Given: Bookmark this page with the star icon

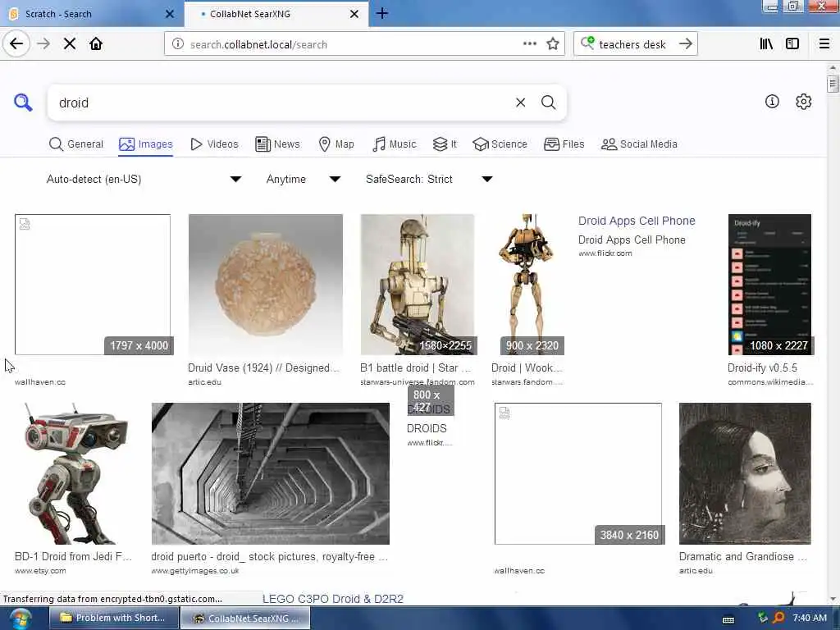Looking at the screenshot, I should point(553,44).
